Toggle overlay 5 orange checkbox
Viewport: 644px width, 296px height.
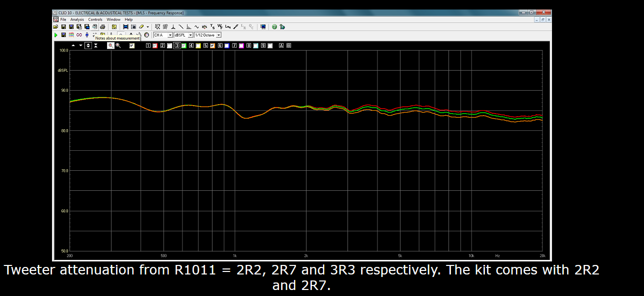tap(212, 46)
